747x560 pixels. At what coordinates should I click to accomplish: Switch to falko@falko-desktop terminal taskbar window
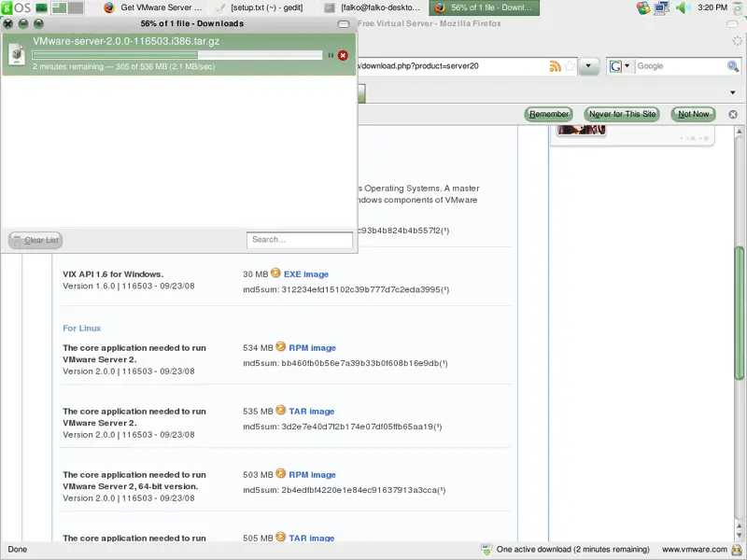373,7
